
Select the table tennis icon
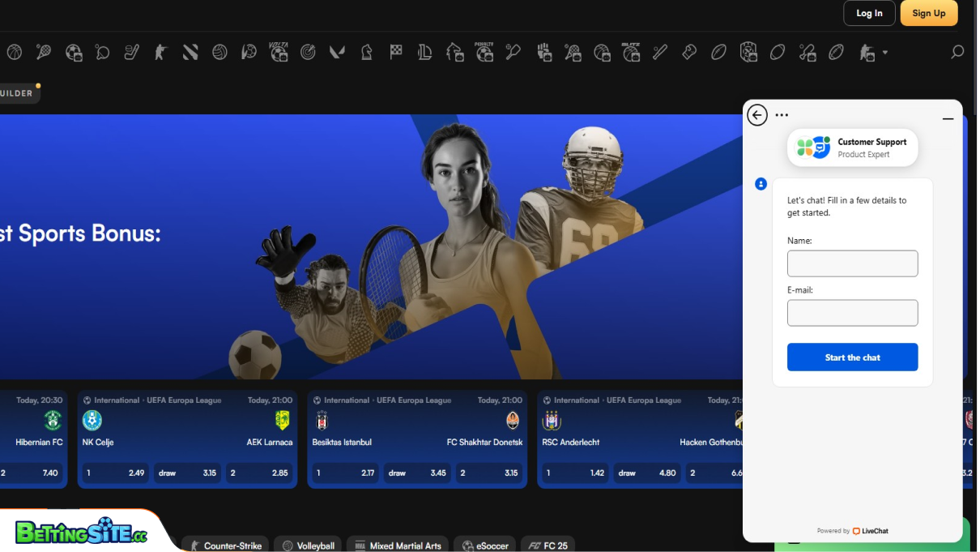(102, 52)
